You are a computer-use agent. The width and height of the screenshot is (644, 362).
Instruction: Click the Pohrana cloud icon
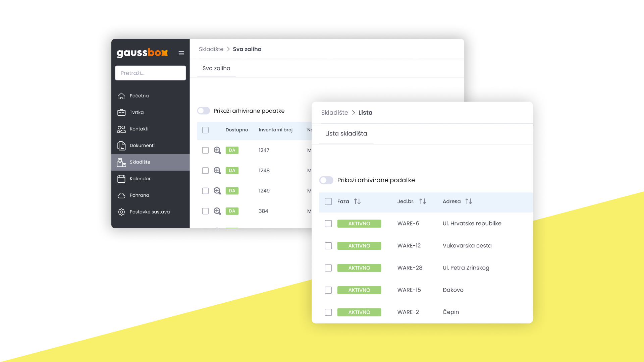pyautogui.click(x=121, y=195)
